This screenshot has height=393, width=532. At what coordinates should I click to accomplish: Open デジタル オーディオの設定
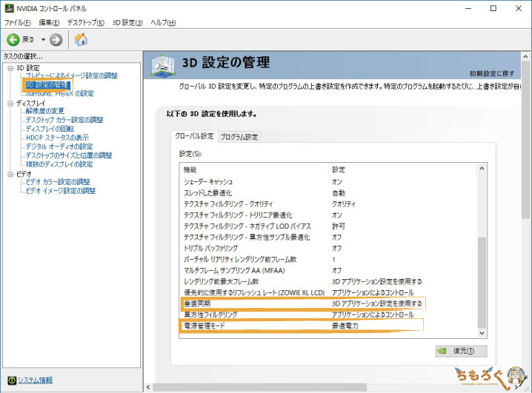tap(59, 147)
